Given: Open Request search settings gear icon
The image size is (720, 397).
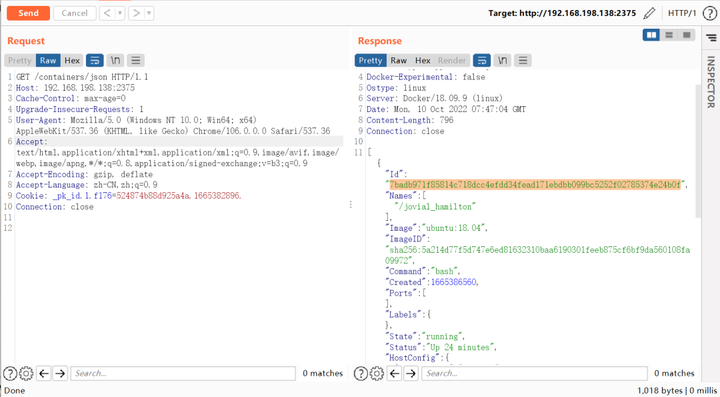Looking at the screenshot, I should point(27,373).
